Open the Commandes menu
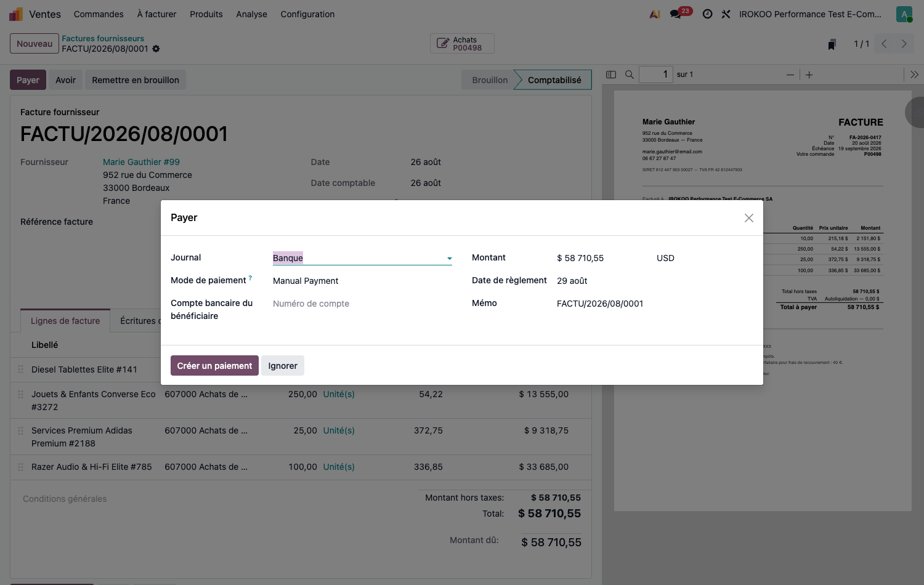This screenshot has width=924, height=585. 99,14
